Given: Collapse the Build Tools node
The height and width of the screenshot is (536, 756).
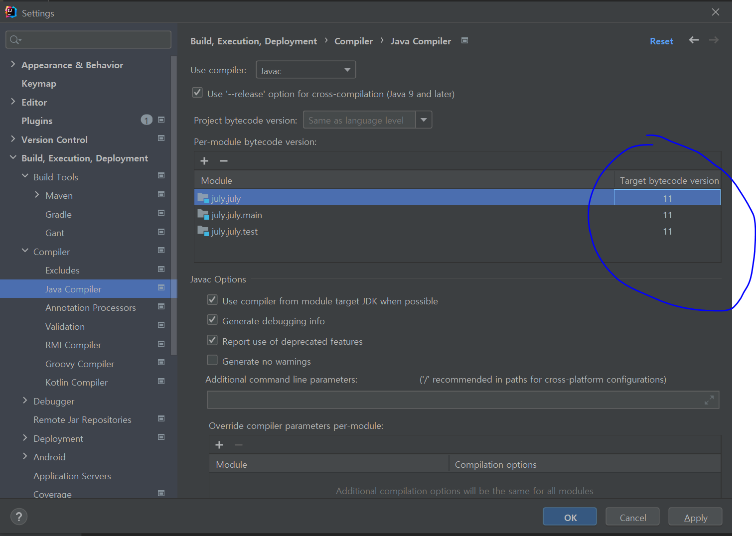Looking at the screenshot, I should click(25, 176).
